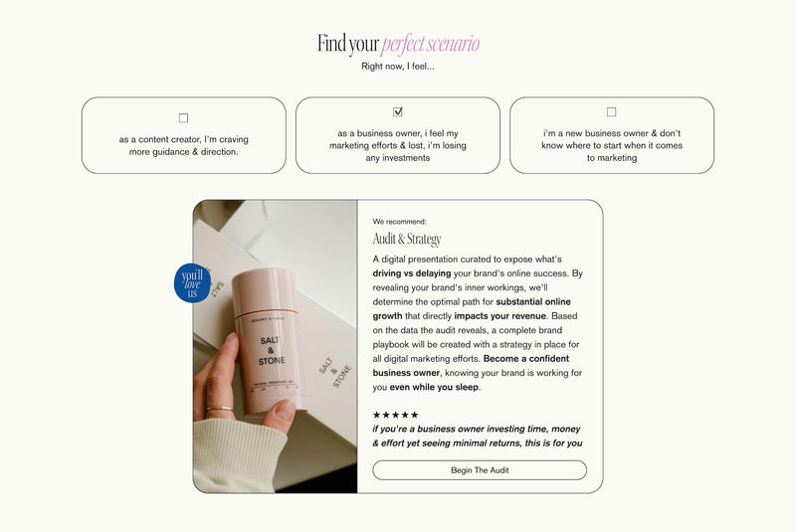
Task: Tick the new business owner checkbox
Action: 611,111
